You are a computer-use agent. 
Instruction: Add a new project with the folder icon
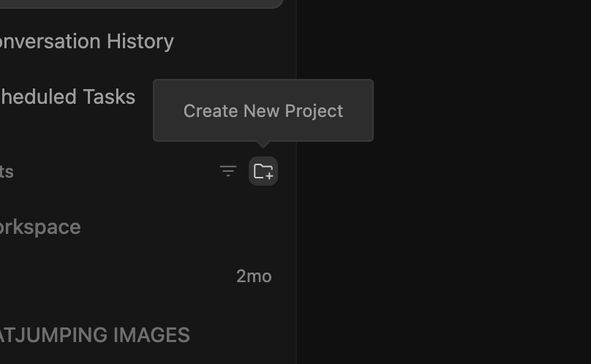tap(263, 171)
